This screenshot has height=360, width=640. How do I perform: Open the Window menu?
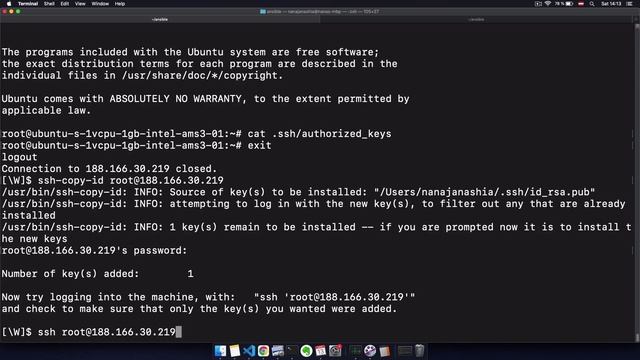pyautogui.click(x=100, y=4)
